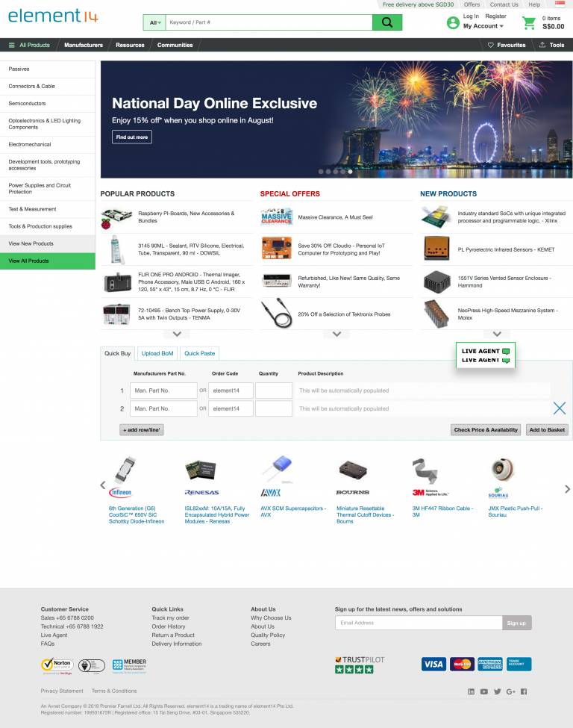Click the element14 logo
The height and width of the screenshot is (728, 573).
(x=53, y=16)
